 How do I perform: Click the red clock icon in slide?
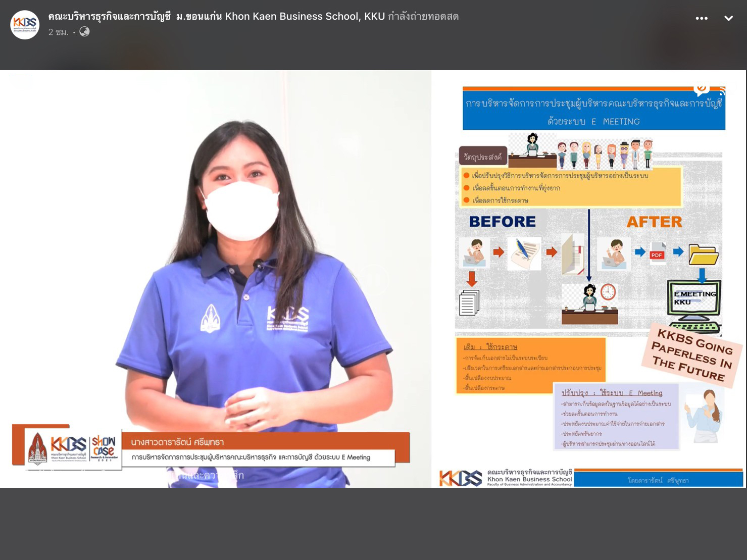(608, 292)
